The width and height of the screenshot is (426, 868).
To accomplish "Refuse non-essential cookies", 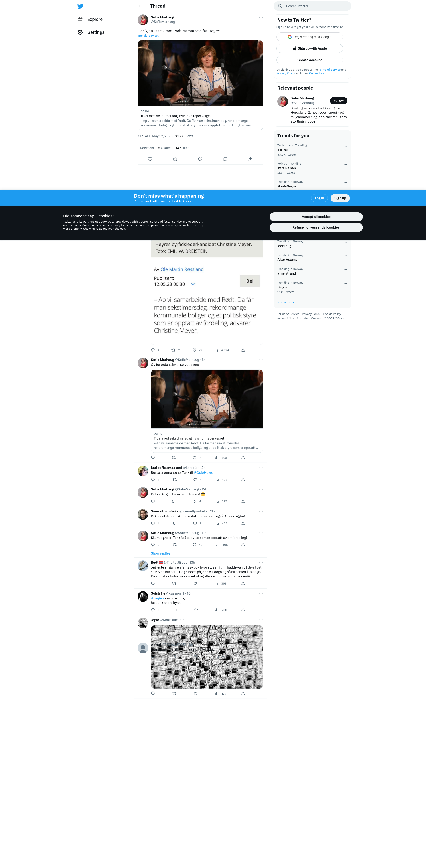I will 316,227.
